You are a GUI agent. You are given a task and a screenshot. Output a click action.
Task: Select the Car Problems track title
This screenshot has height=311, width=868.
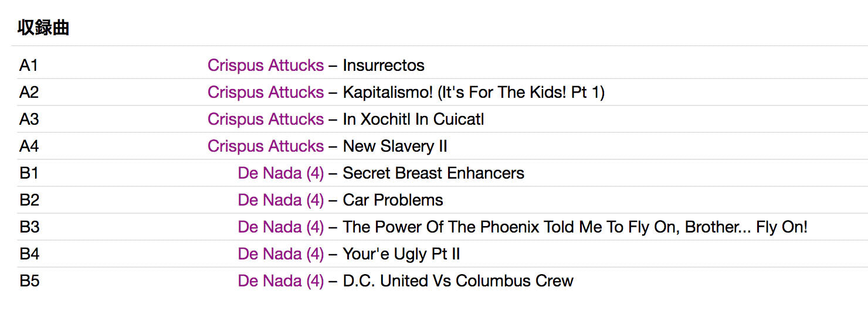393,200
